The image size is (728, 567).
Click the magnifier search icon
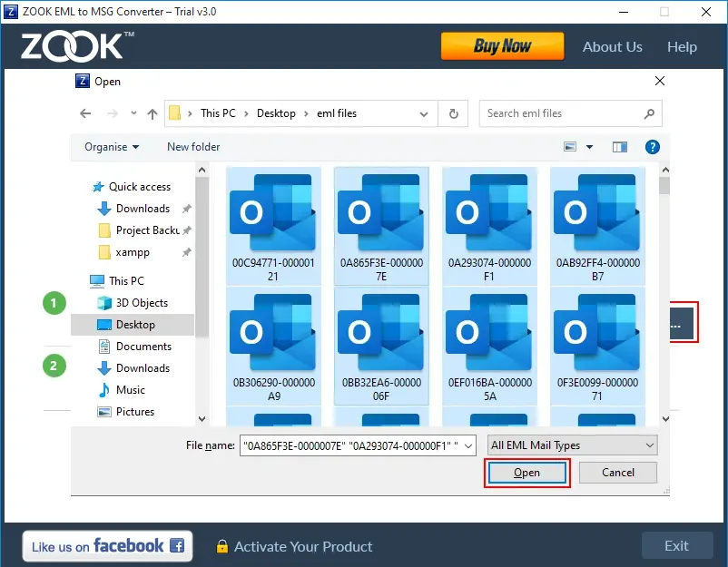click(x=650, y=113)
